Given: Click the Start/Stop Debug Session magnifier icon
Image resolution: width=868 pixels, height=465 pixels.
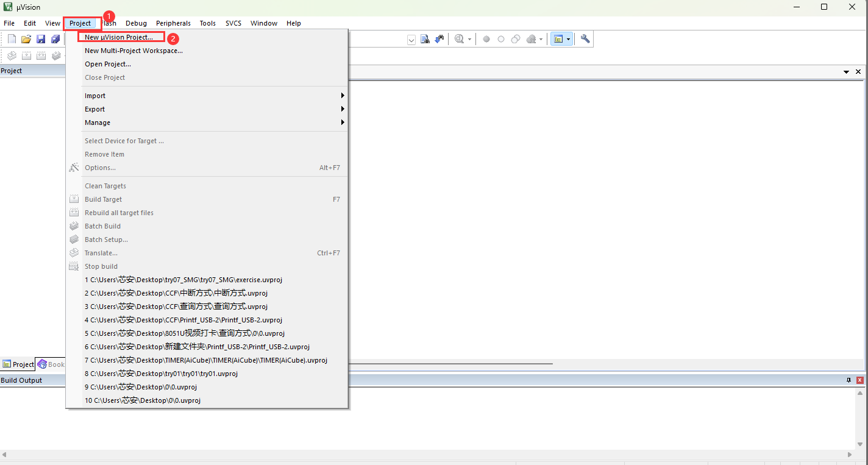Looking at the screenshot, I should pyautogui.click(x=459, y=39).
